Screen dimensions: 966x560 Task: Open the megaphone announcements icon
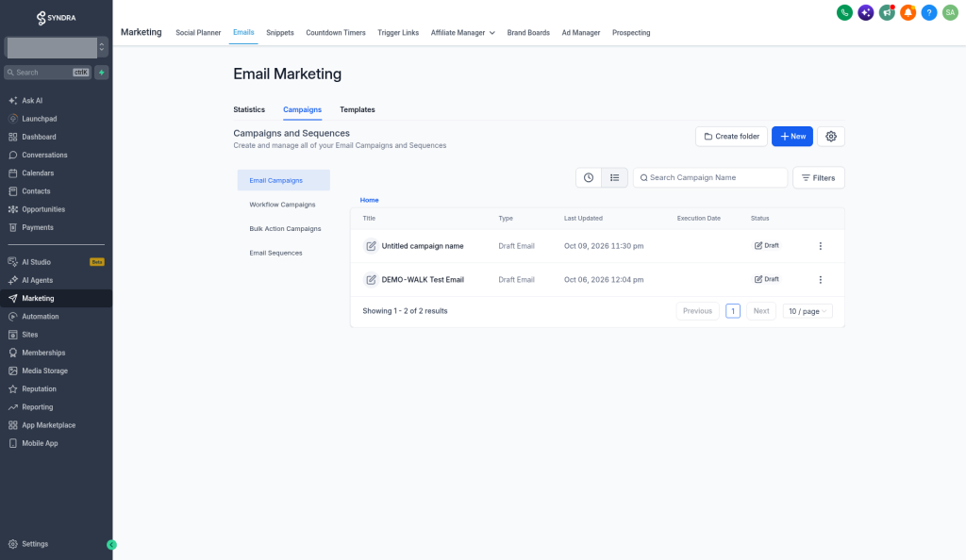pyautogui.click(x=887, y=12)
